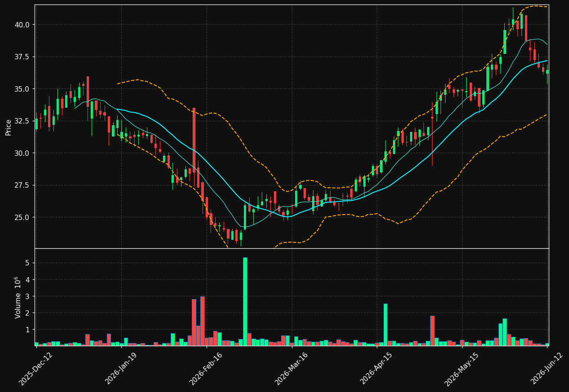Click the green volume spike just after 2026-Apr-15

pos(385,325)
